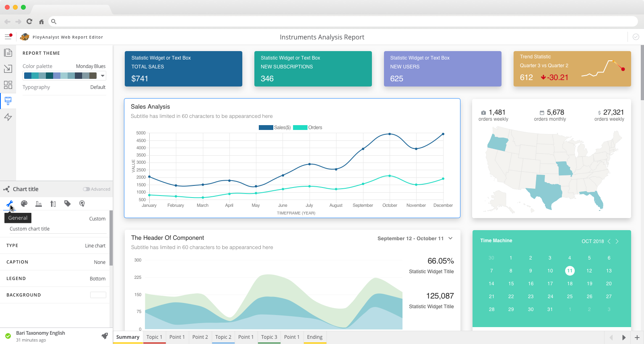Click the 1,481 orders weekly value
This screenshot has height=344, width=644.
[497, 112]
